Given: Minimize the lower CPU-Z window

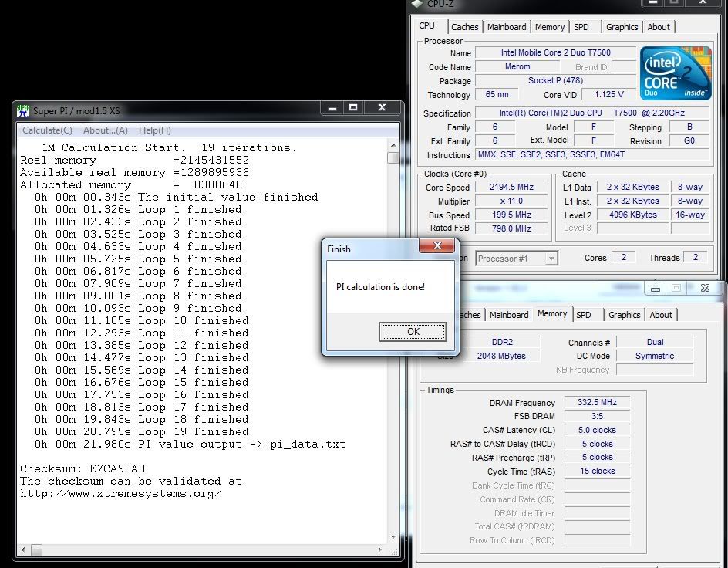Looking at the screenshot, I should pos(655,289).
